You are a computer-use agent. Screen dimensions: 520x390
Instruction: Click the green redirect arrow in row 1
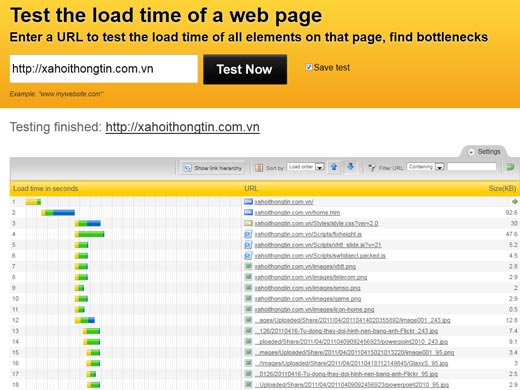tap(515, 202)
